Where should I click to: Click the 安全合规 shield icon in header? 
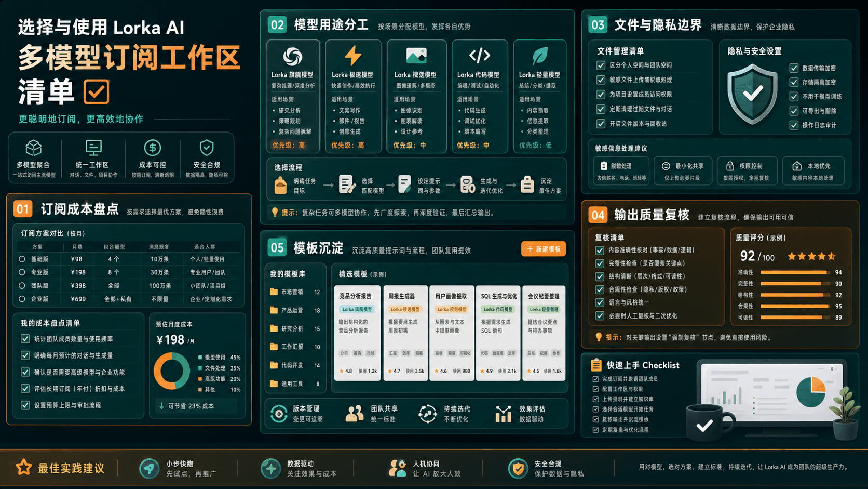207,148
